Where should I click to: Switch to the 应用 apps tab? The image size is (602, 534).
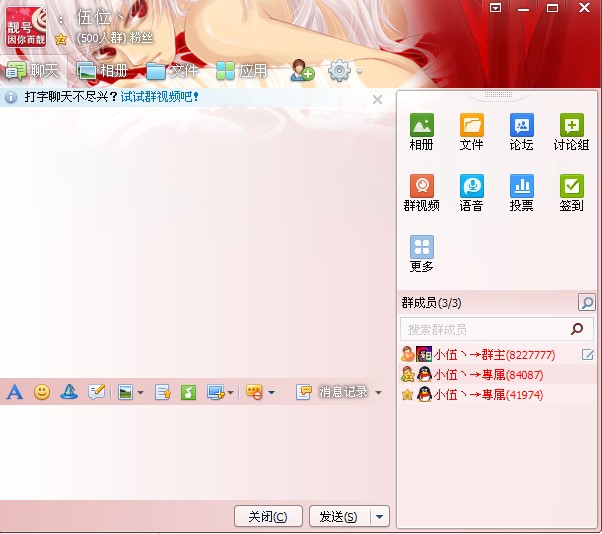pos(241,71)
